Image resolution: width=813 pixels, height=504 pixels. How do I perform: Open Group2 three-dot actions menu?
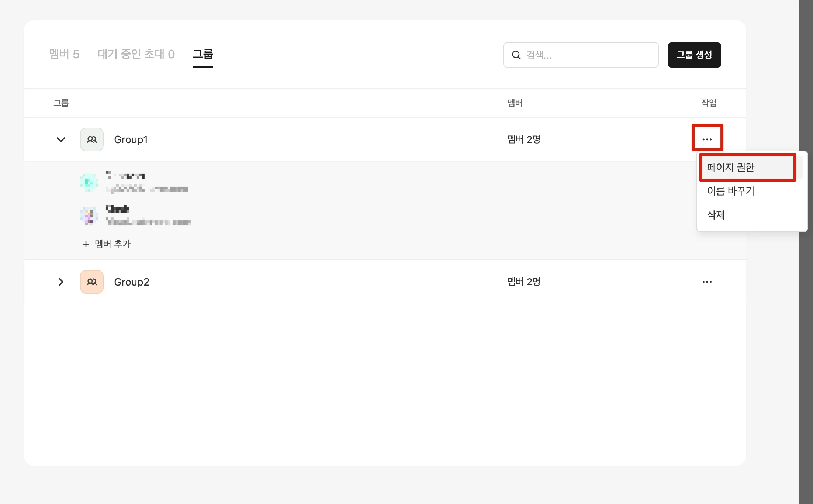click(707, 282)
